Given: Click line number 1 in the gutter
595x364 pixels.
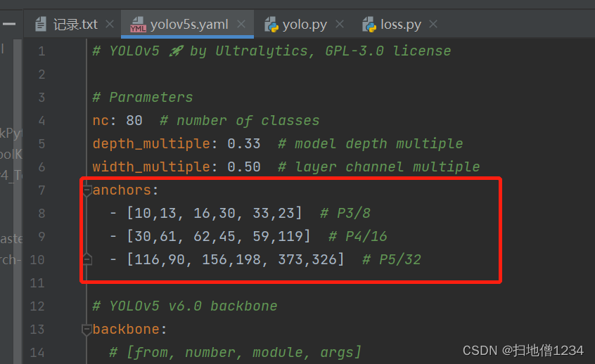Looking at the screenshot, I should pos(41,51).
